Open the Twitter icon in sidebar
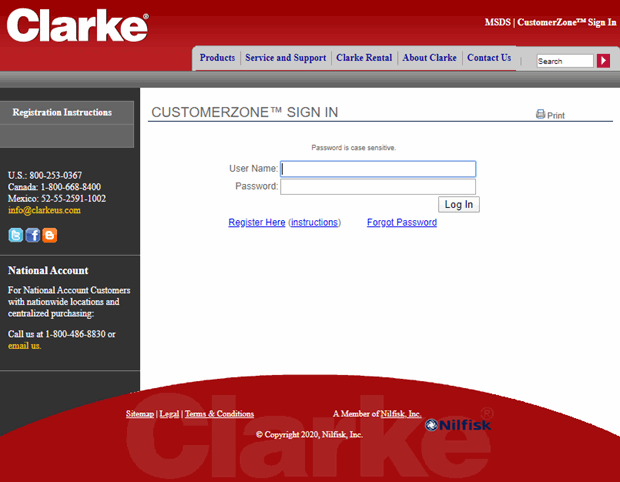The width and height of the screenshot is (620, 482). (16, 235)
